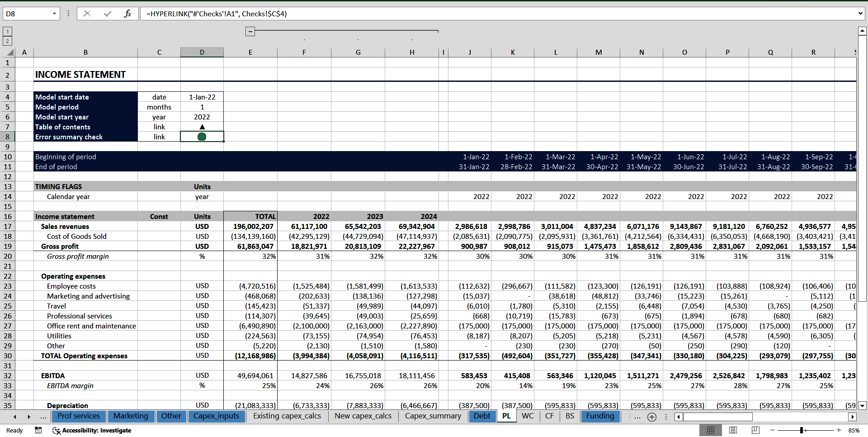The width and height of the screenshot is (868, 437).
Task: Switch to the WC sheet tab
Action: [528, 416]
